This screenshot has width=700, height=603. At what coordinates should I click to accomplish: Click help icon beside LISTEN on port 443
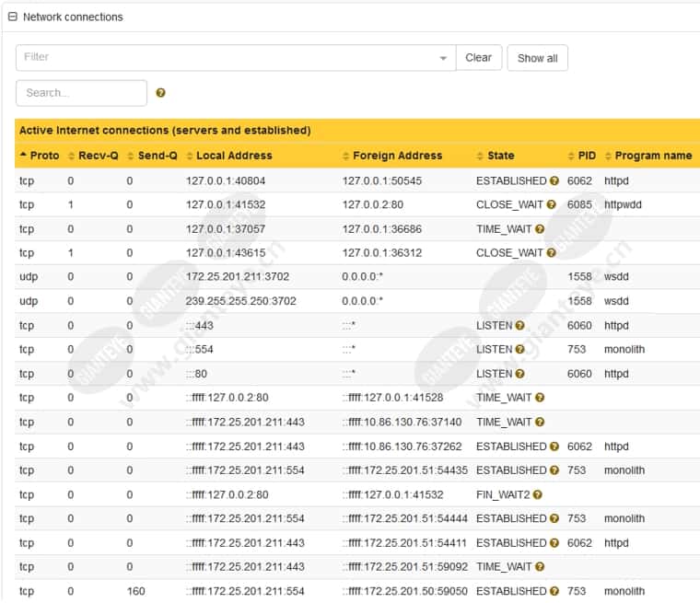click(519, 326)
